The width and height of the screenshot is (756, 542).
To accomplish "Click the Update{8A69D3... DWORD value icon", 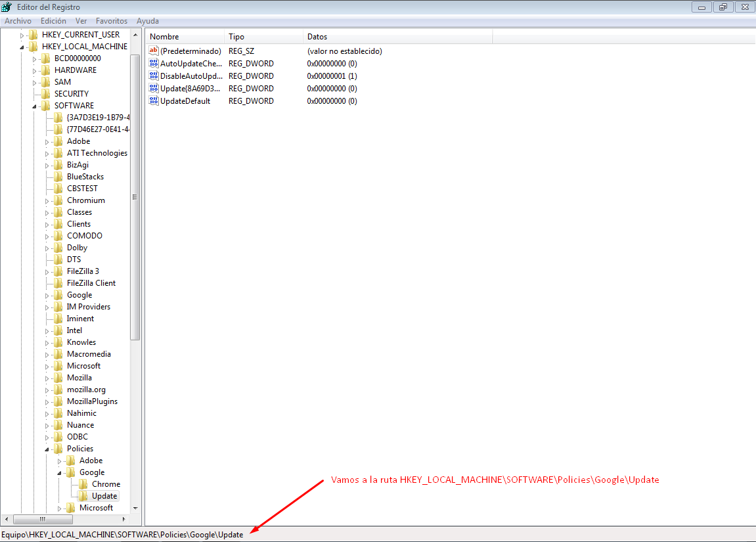I will click(153, 88).
